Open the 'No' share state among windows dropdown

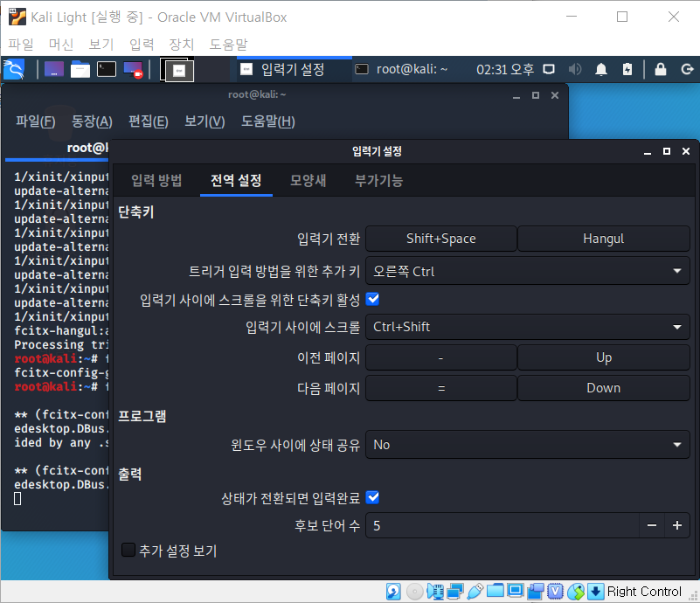pos(527,445)
